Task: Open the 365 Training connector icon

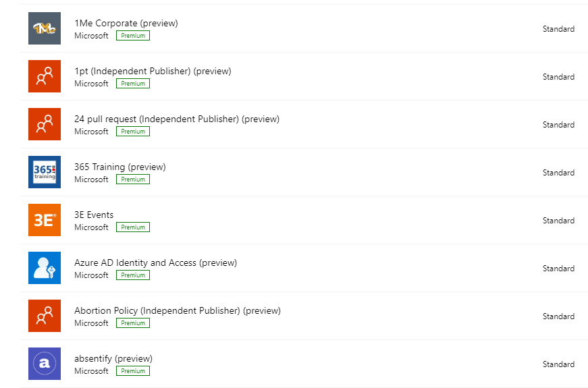Action: coord(45,172)
